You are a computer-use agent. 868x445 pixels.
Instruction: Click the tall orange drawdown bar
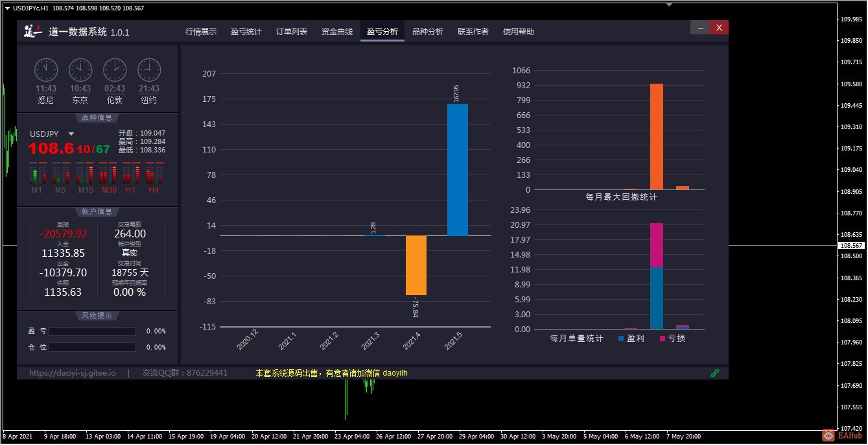tap(657, 136)
